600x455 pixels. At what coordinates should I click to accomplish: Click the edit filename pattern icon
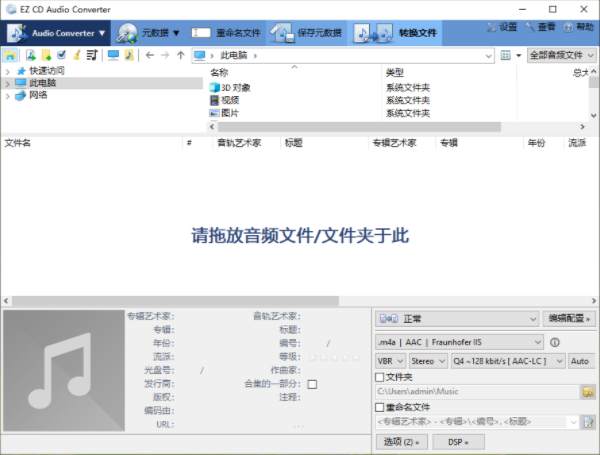[588, 422]
